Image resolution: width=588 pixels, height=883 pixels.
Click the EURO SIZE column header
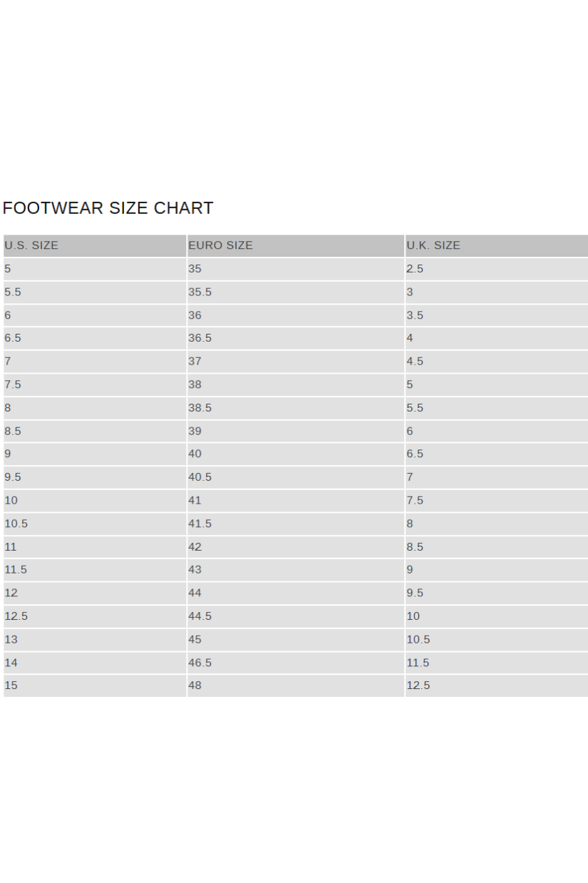click(x=220, y=246)
